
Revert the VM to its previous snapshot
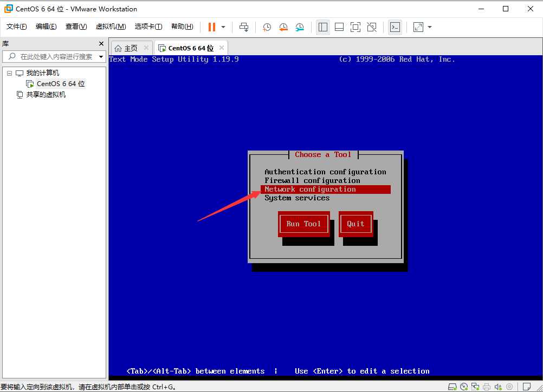[x=283, y=27]
